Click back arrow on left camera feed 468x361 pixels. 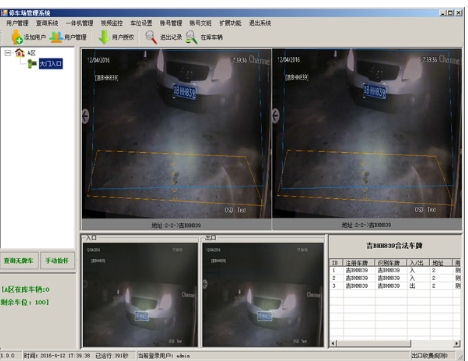click(85, 116)
